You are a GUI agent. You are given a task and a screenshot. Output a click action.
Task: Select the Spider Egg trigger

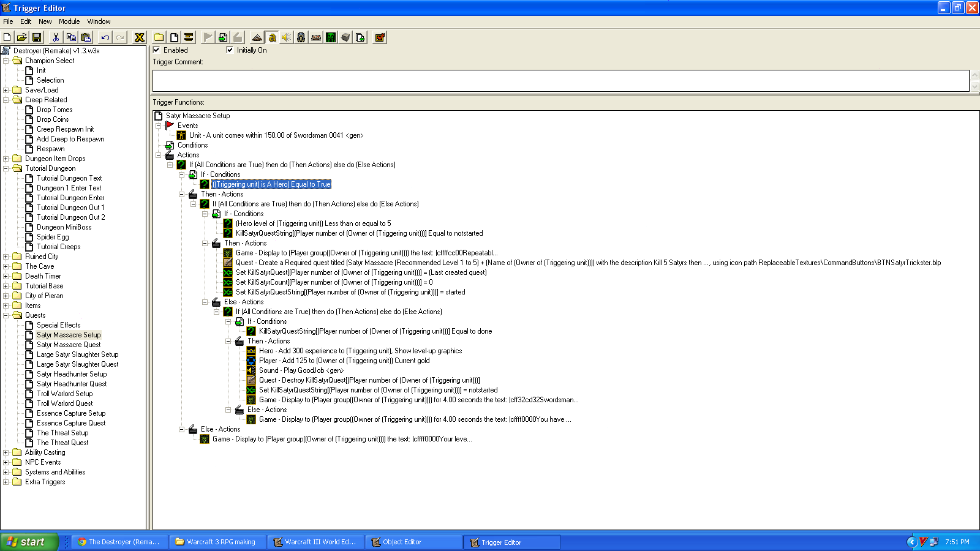[53, 237]
